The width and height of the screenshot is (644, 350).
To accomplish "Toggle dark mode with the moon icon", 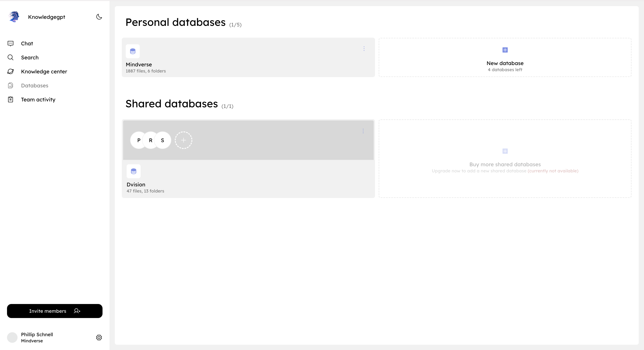I will click(x=99, y=17).
